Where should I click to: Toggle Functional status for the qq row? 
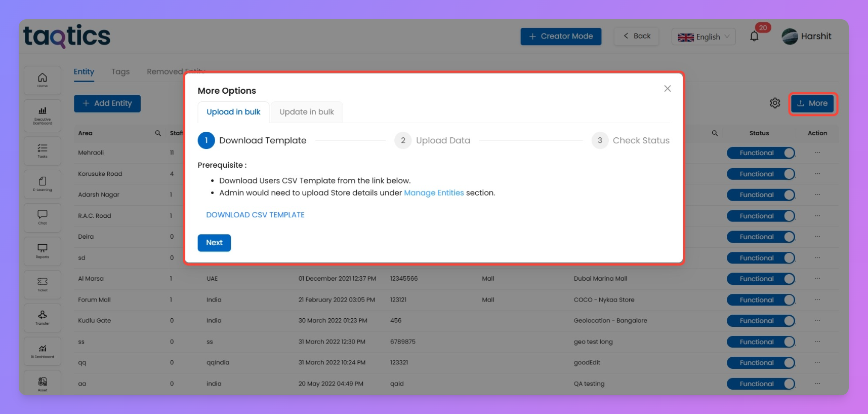click(x=761, y=363)
